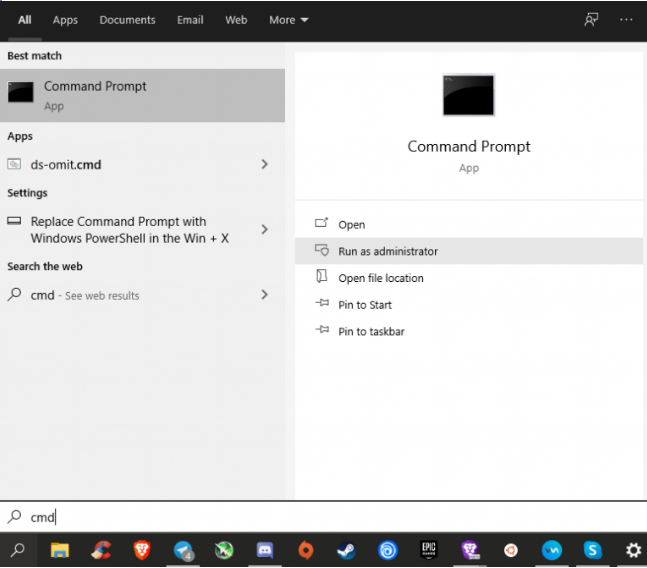The image size is (647, 568).
Task: Click the Ubuntu taskbar icon
Action: (511, 550)
